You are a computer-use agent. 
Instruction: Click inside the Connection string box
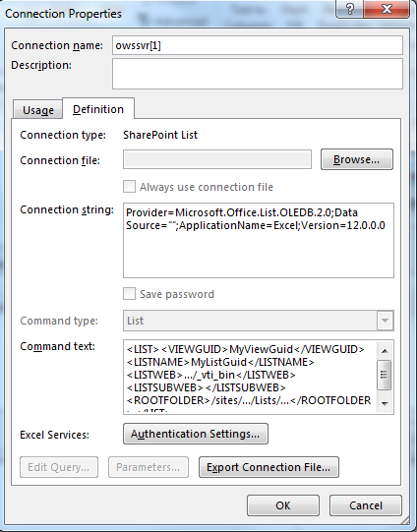[259, 240]
